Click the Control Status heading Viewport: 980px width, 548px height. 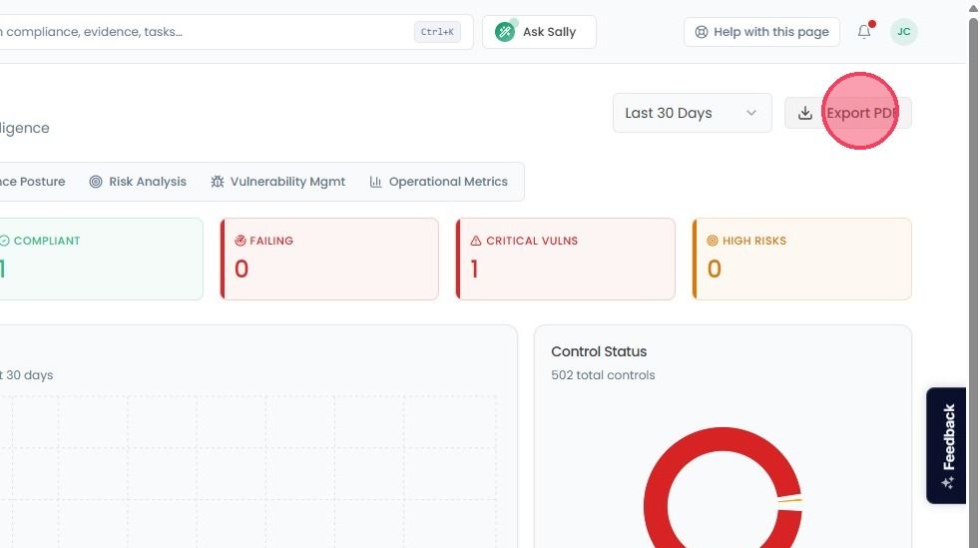599,351
